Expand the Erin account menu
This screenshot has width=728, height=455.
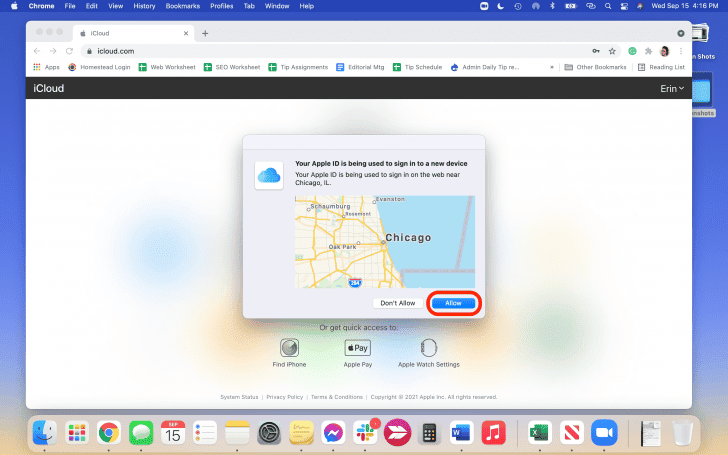pyautogui.click(x=672, y=89)
